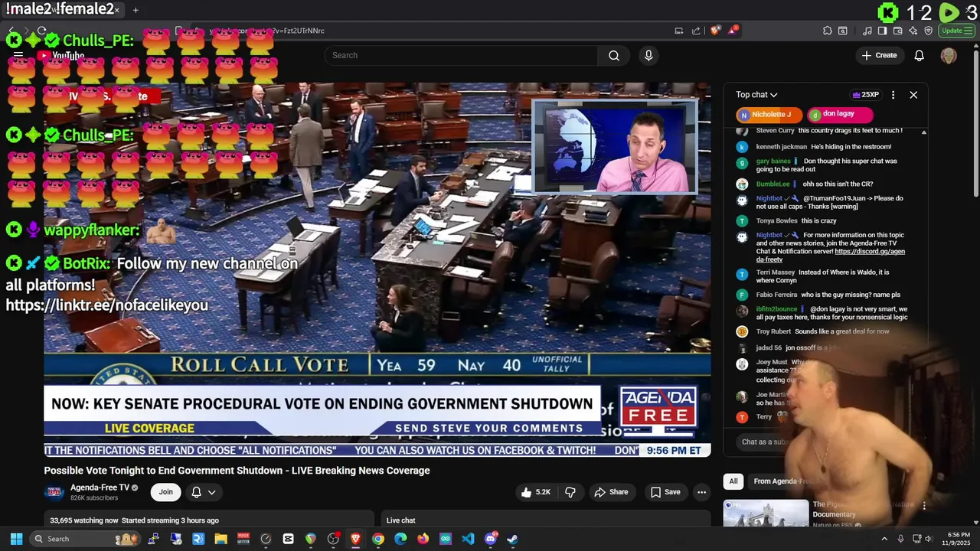Image resolution: width=980 pixels, height=551 pixels.
Task: Open Visual Studio Code from the taskbar
Action: [x=468, y=539]
